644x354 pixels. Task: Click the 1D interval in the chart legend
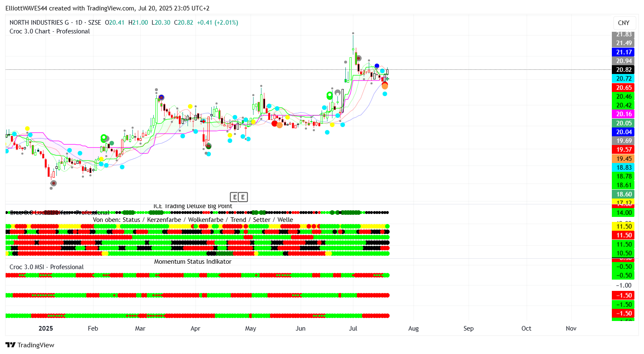click(x=79, y=23)
